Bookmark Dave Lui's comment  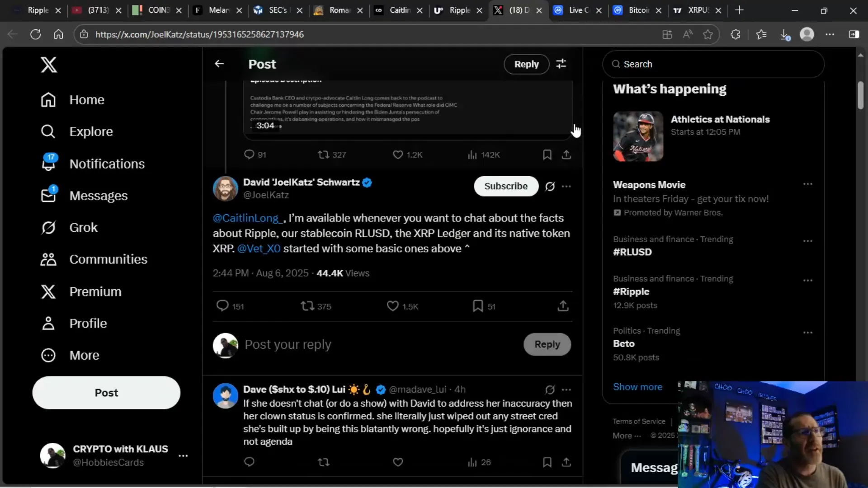coord(547,462)
